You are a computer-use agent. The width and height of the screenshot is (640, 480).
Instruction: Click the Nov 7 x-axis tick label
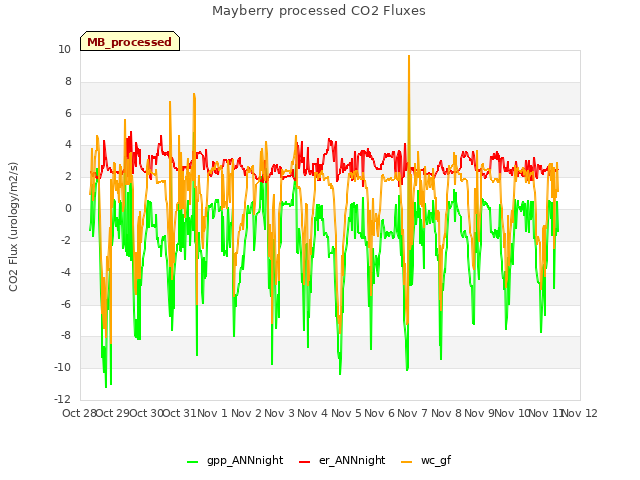[x=412, y=413]
